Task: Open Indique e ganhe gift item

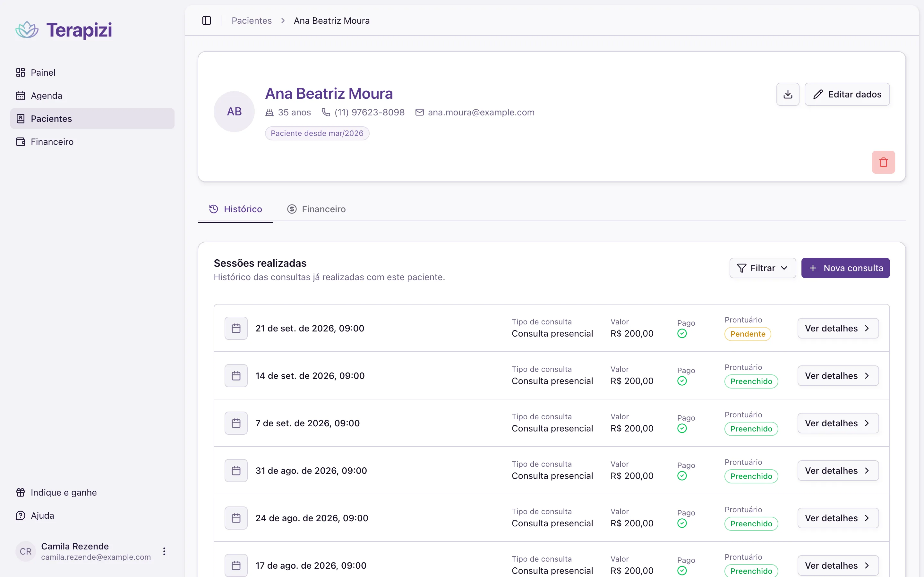Action: (92, 492)
